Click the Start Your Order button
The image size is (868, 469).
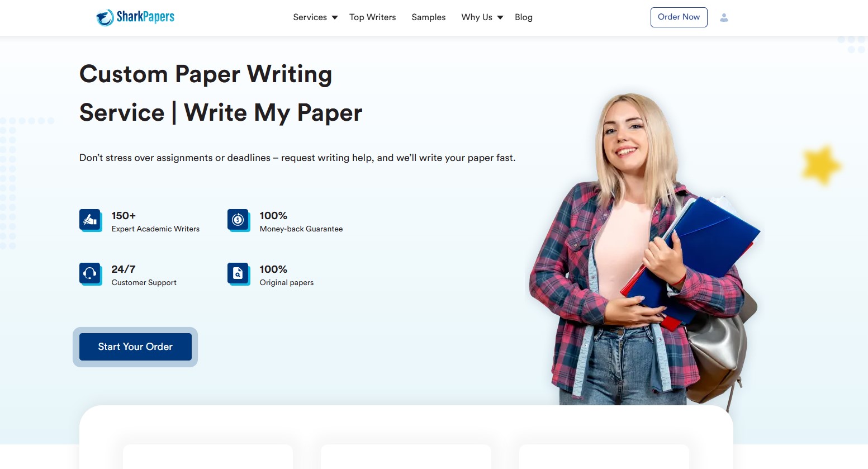pyautogui.click(x=135, y=347)
